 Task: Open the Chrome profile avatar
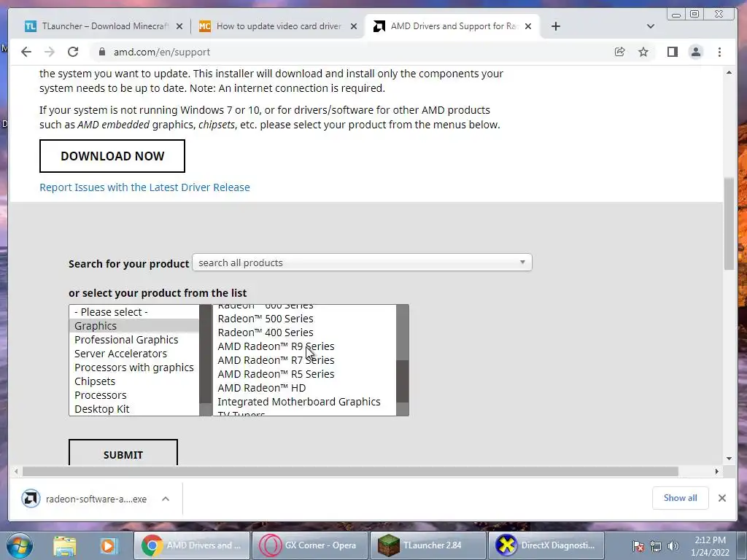695,52
